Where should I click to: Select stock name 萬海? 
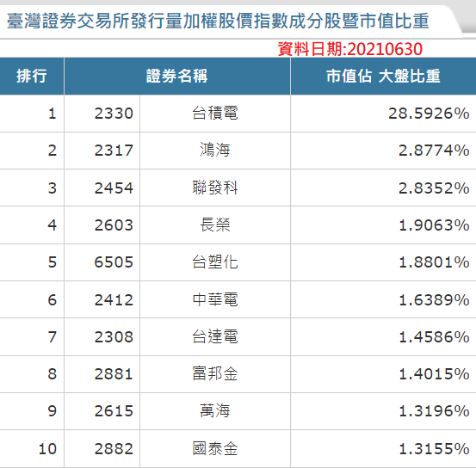(215, 410)
